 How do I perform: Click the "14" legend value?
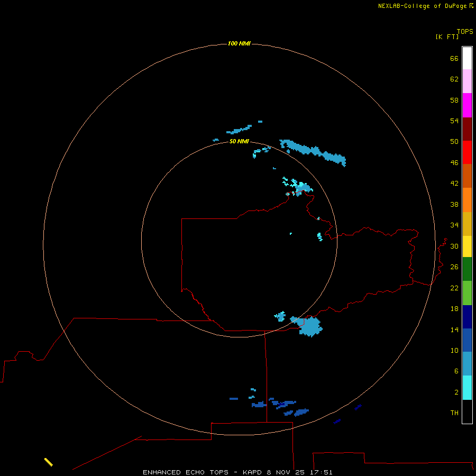454,329
